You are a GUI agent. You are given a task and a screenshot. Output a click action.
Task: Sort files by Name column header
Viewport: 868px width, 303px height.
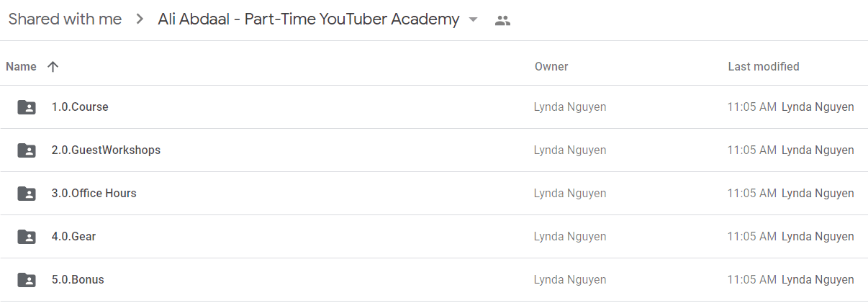pyautogui.click(x=21, y=67)
